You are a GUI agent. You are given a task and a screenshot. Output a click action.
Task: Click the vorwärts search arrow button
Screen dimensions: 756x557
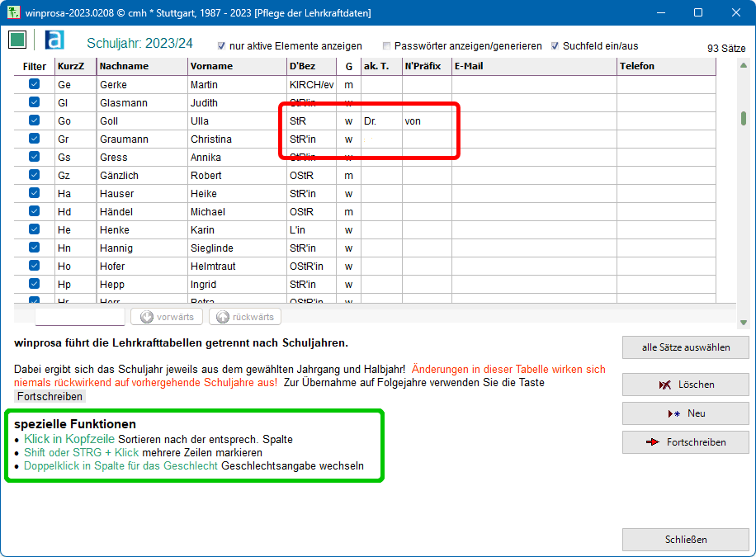[168, 317]
